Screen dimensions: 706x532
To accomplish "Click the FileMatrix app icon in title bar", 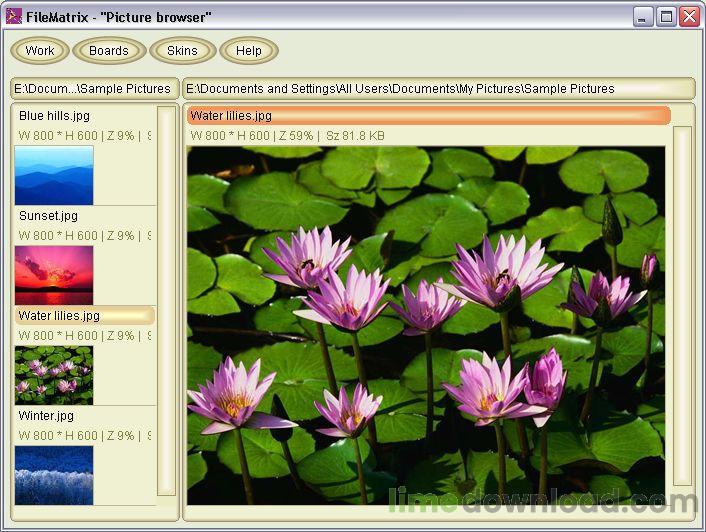I will tap(14, 17).
